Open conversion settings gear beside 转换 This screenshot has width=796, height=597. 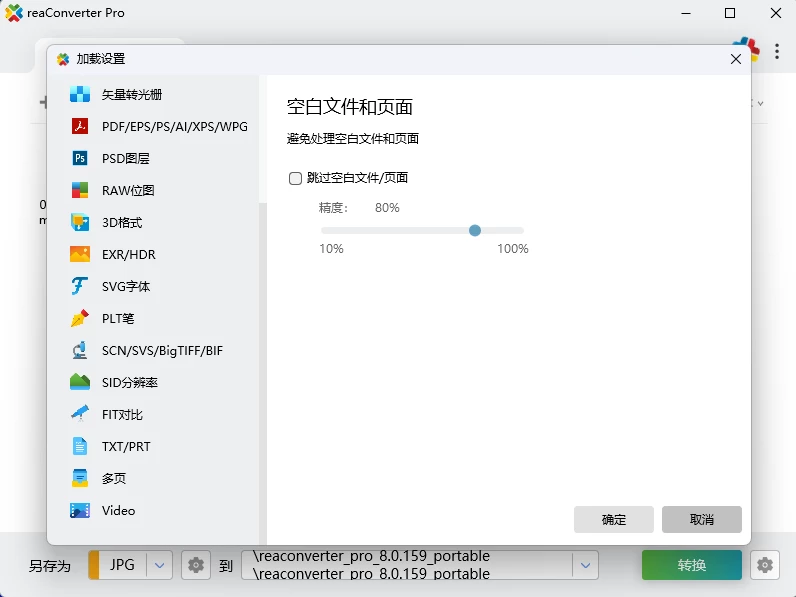[765, 565]
